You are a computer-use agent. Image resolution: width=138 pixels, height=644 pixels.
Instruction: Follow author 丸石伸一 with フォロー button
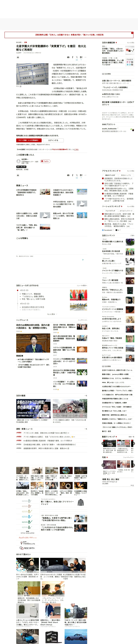point(45,161)
